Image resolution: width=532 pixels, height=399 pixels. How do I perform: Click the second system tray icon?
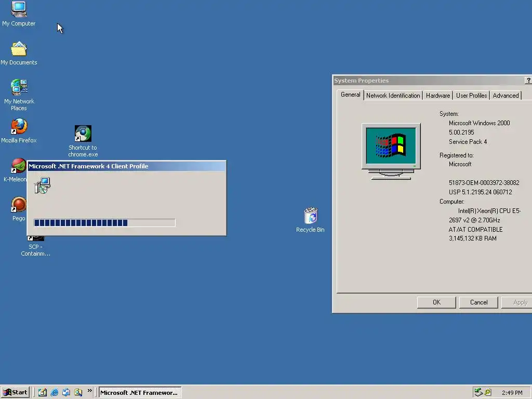tap(488, 392)
